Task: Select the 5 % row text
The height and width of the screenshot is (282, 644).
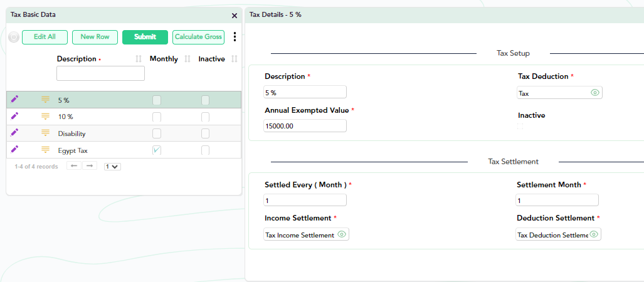Action: 64,100
